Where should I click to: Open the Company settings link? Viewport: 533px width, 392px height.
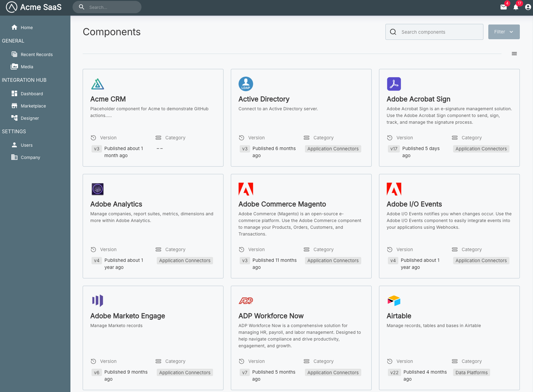pos(30,157)
